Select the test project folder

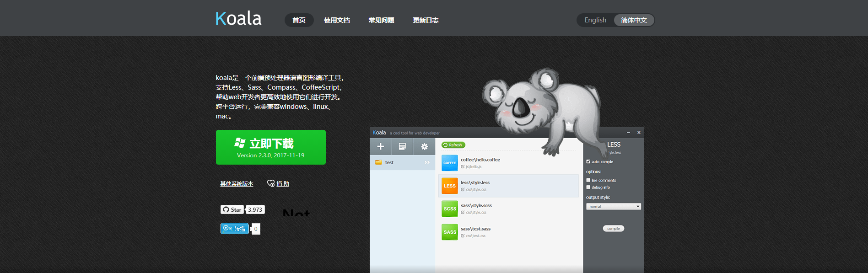402,162
